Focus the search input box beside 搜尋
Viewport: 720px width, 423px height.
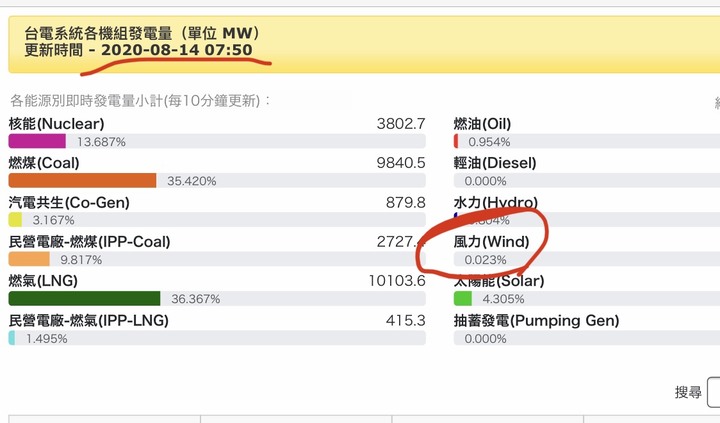coord(714,392)
